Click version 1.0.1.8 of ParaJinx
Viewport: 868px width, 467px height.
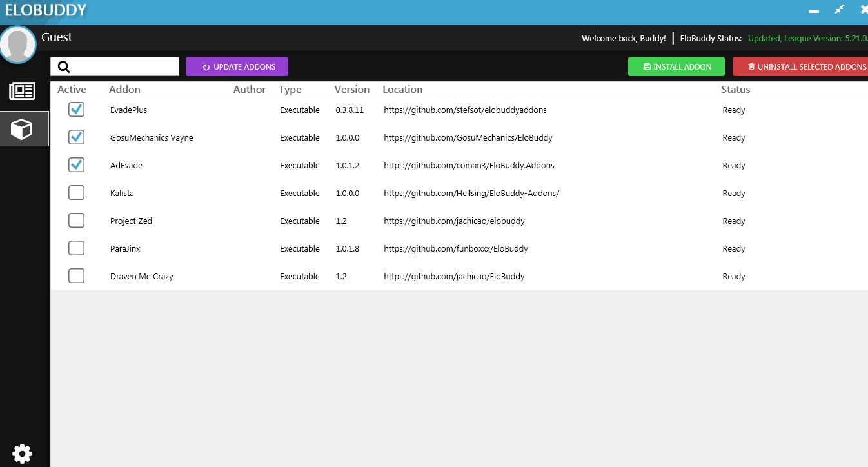coord(347,249)
